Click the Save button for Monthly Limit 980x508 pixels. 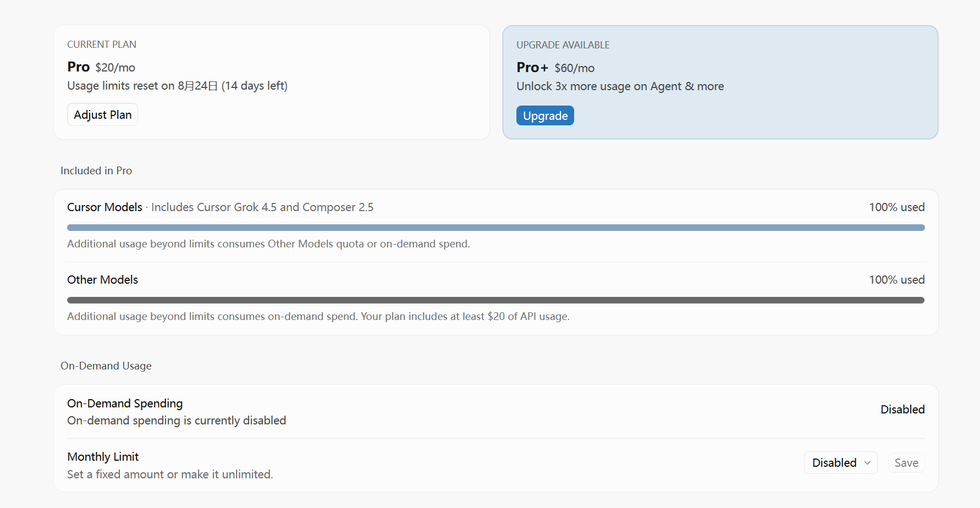(x=906, y=463)
